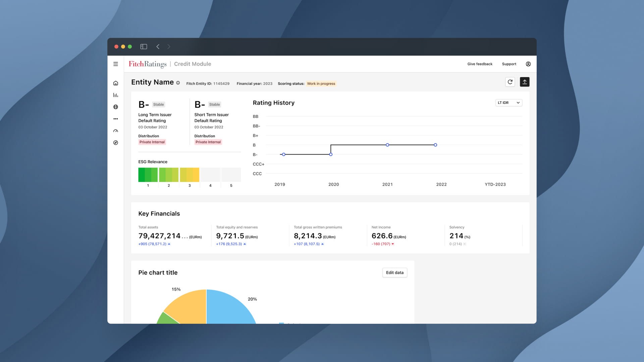Image resolution: width=644 pixels, height=362 pixels.
Task: Click the refresh button near Entity Name
Action: 510,82
